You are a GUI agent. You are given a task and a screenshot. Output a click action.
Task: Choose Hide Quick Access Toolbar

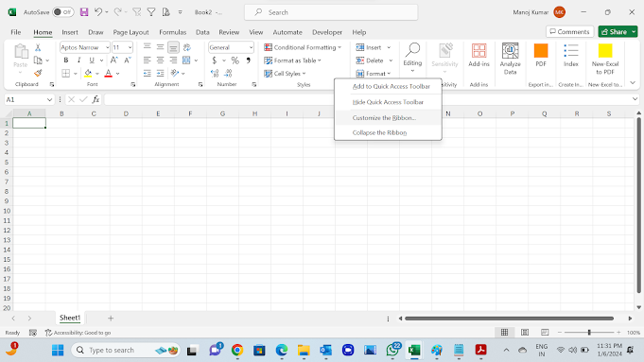click(388, 102)
